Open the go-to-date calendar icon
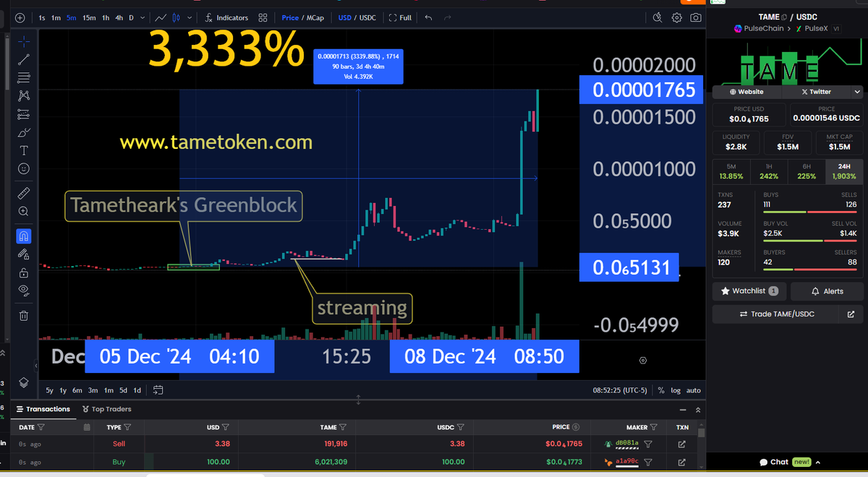868x477 pixels. click(x=158, y=390)
